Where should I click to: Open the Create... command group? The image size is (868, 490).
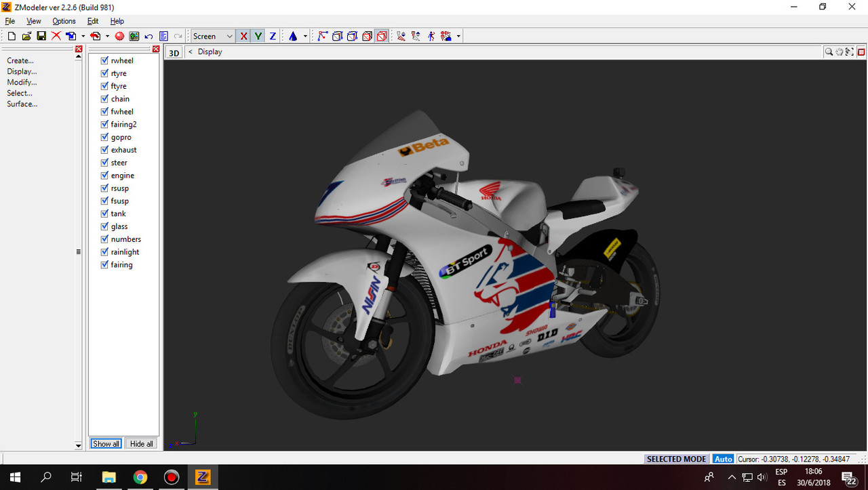20,60
